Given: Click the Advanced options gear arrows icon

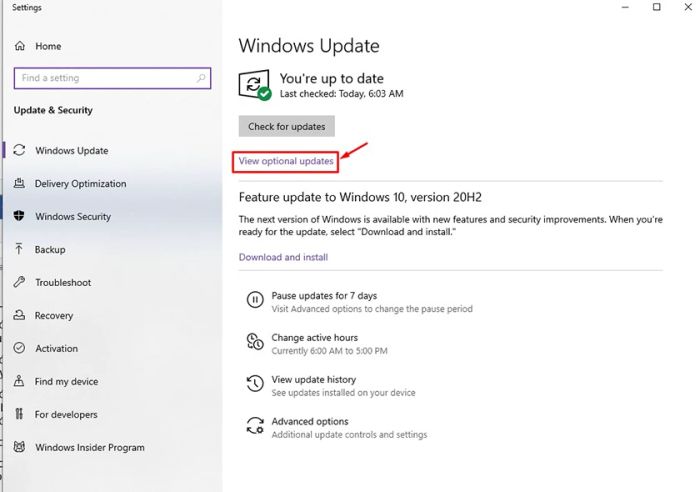Looking at the screenshot, I should pos(255,425).
